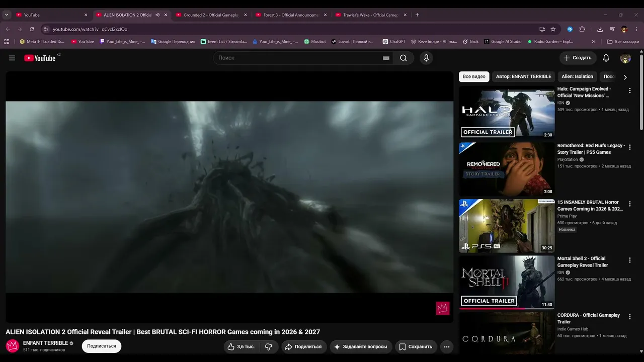The height and width of the screenshot is (362, 644).
Task: Bookmark this page with the star
Action: coord(553,29)
